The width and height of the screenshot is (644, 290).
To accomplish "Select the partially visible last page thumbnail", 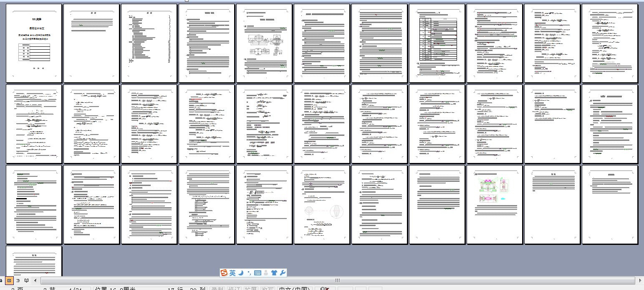I will [34, 261].
